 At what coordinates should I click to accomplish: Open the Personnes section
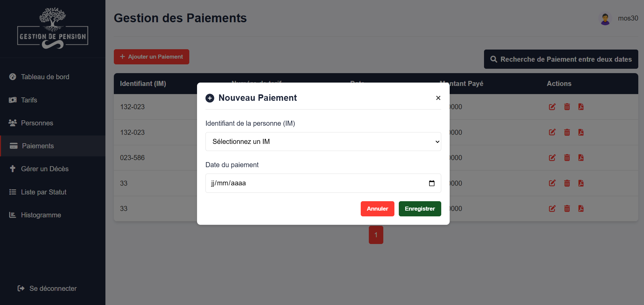click(x=37, y=123)
